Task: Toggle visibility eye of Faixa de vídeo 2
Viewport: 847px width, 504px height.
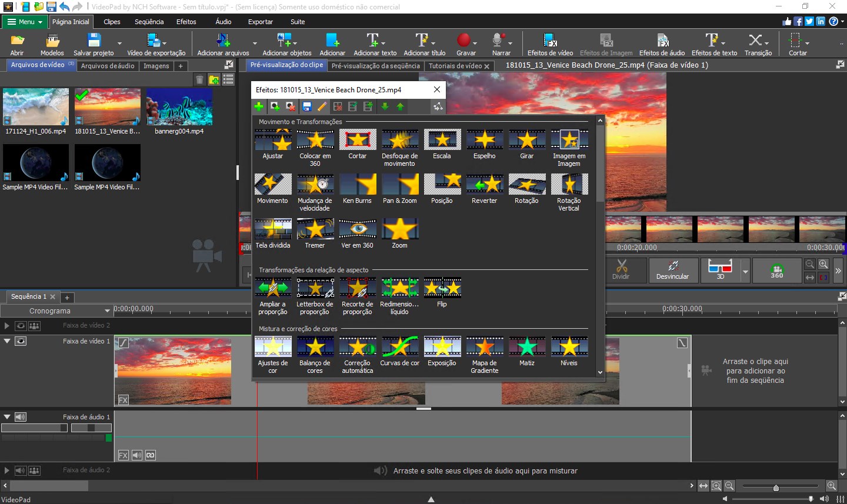Action: pyautogui.click(x=21, y=325)
